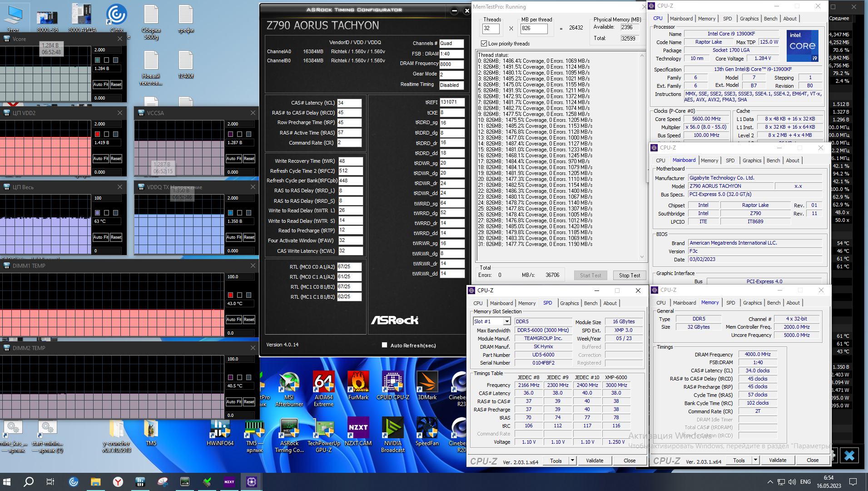This screenshot has width=868, height=491.
Task: Toggle Low priority threads in MemTestPro
Action: click(x=484, y=44)
